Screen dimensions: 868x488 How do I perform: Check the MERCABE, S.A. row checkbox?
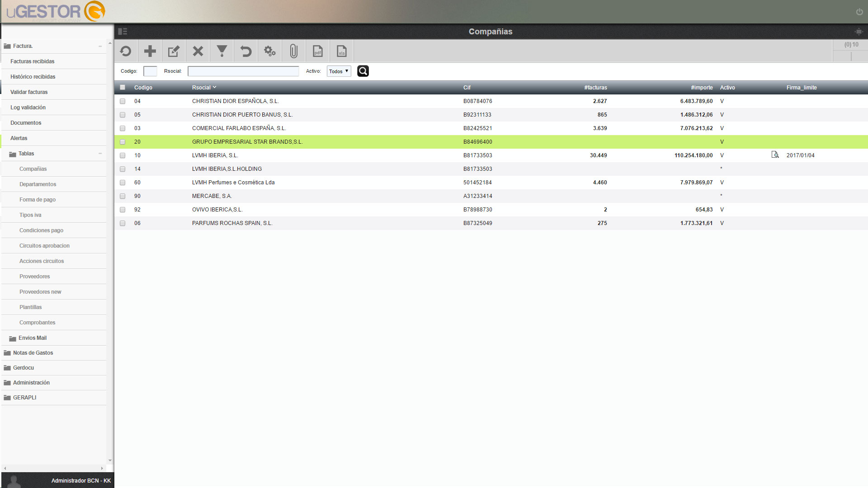click(123, 196)
